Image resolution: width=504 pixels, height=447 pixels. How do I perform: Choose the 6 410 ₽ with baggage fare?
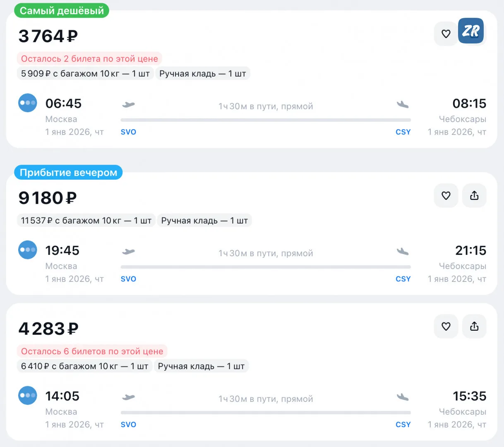(x=84, y=366)
